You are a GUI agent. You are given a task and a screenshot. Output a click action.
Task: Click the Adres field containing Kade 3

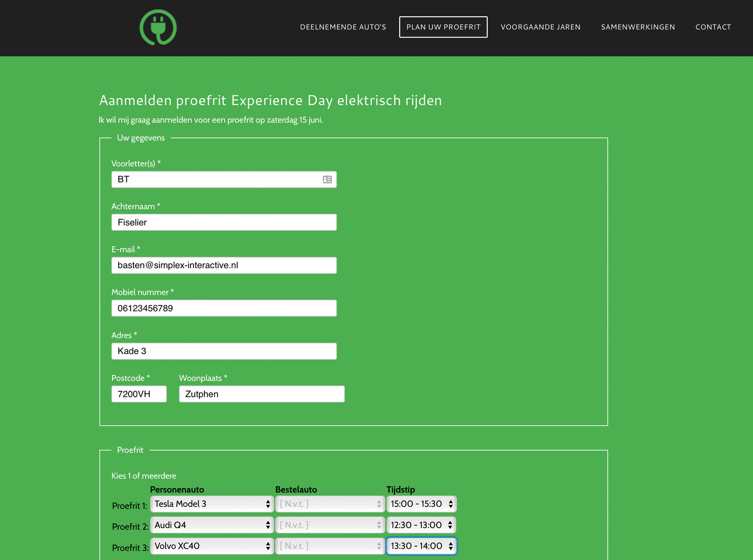tap(224, 351)
